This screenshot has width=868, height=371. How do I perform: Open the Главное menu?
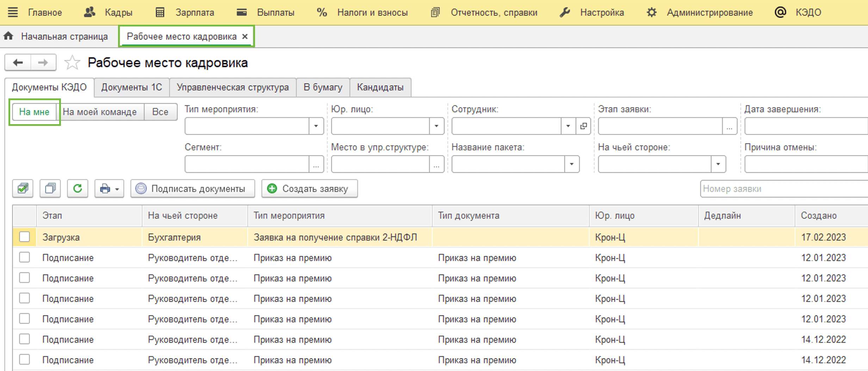[x=45, y=12]
